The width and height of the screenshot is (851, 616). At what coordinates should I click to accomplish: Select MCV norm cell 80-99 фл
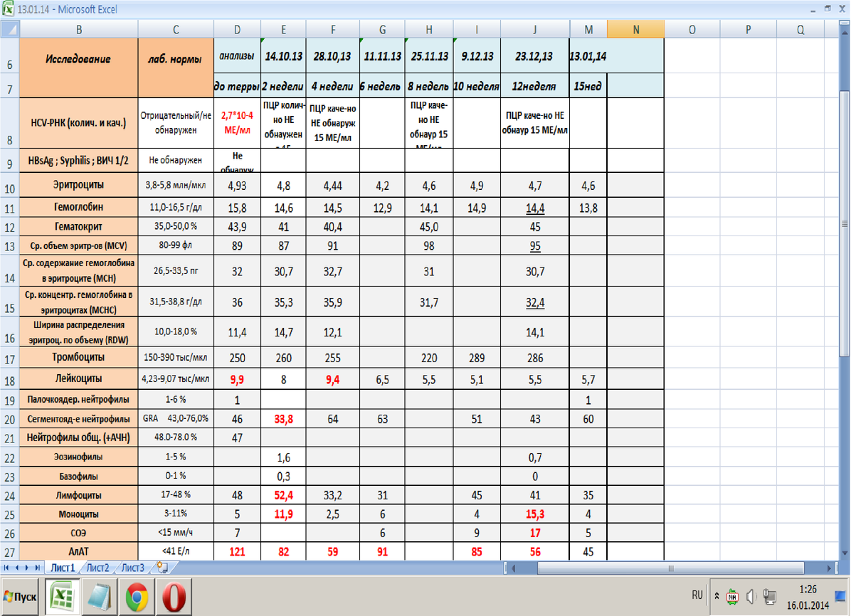tap(176, 245)
